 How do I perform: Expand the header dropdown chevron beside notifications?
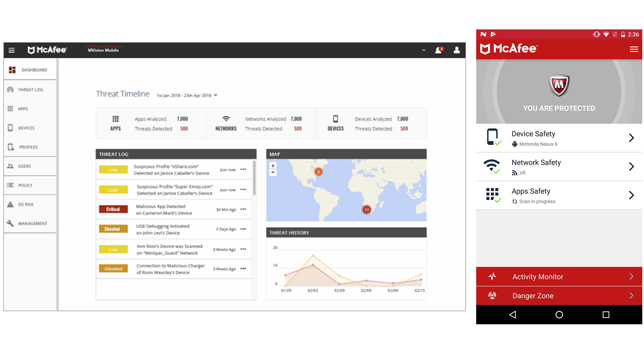pos(424,50)
